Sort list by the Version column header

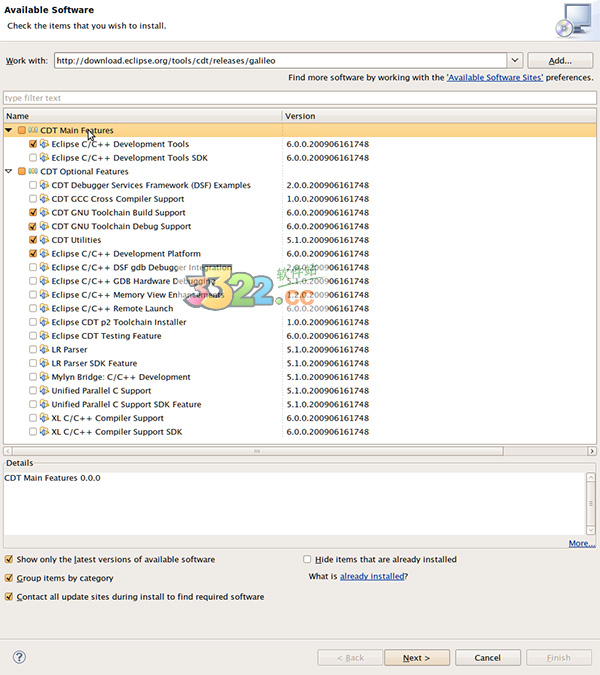tap(439, 116)
